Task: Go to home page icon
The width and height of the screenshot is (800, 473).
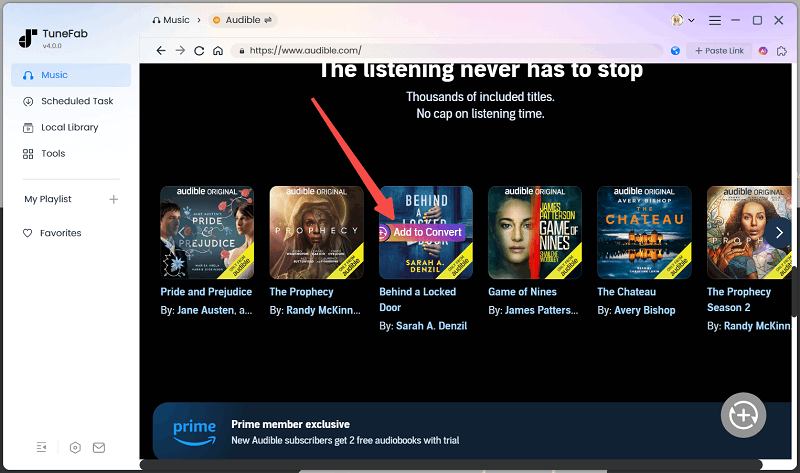Action: pos(218,50)
